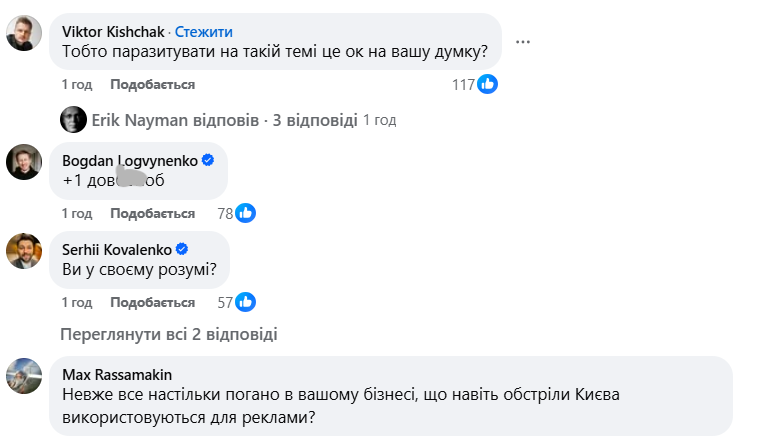765x439 pixels.
Task: Click the like reaction icon on Serhii's comment
Action: coord(245,301)
